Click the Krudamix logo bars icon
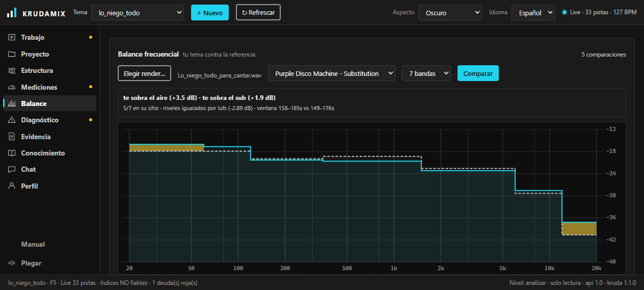644x290 pixels. pyautogui.click(x=12, y=13)
